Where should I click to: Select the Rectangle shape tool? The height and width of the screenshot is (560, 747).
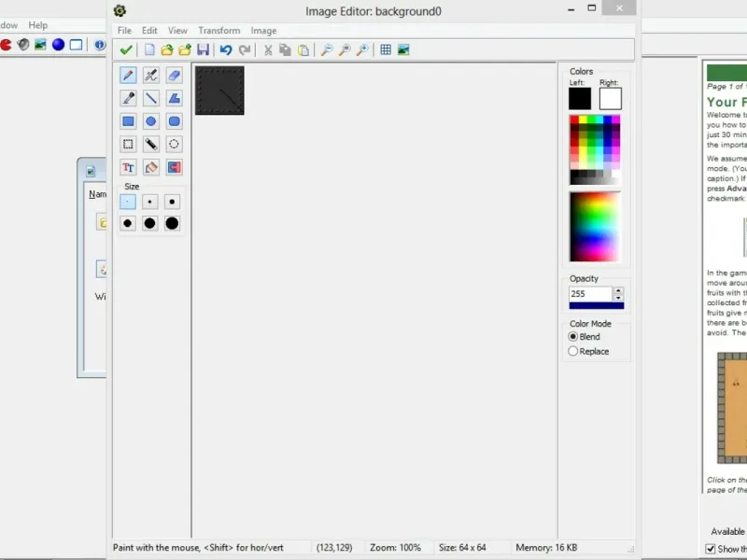(x=128, y=121)
